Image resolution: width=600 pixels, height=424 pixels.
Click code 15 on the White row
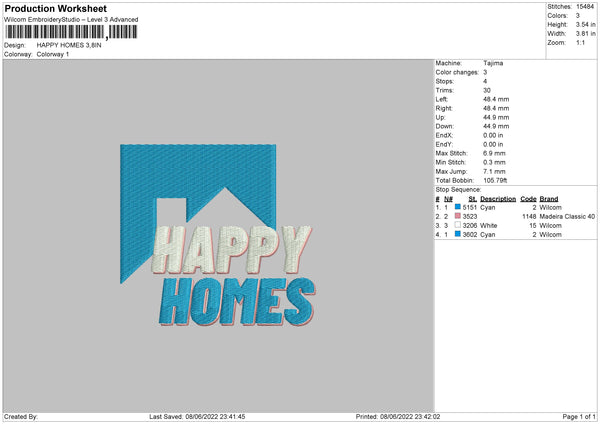coord(533,225)
